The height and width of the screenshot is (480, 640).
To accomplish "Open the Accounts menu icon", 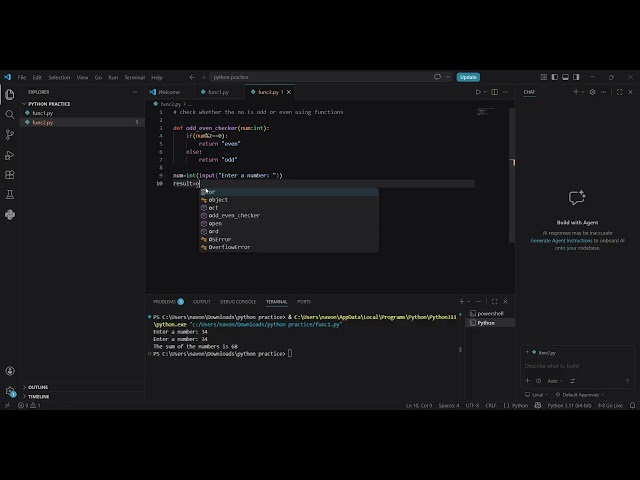I will pos(10,371).
